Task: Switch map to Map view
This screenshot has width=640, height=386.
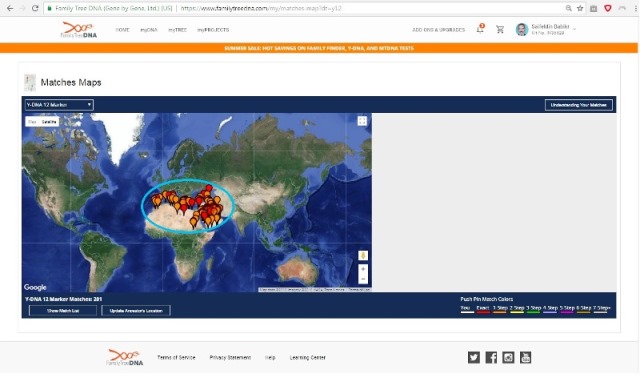Action: [x=32, y=122]
